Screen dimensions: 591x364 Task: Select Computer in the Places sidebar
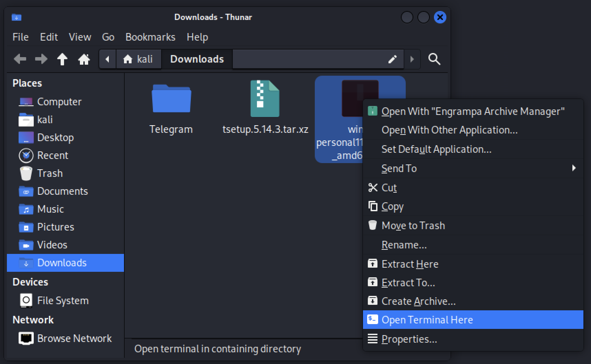click(65, 102)
